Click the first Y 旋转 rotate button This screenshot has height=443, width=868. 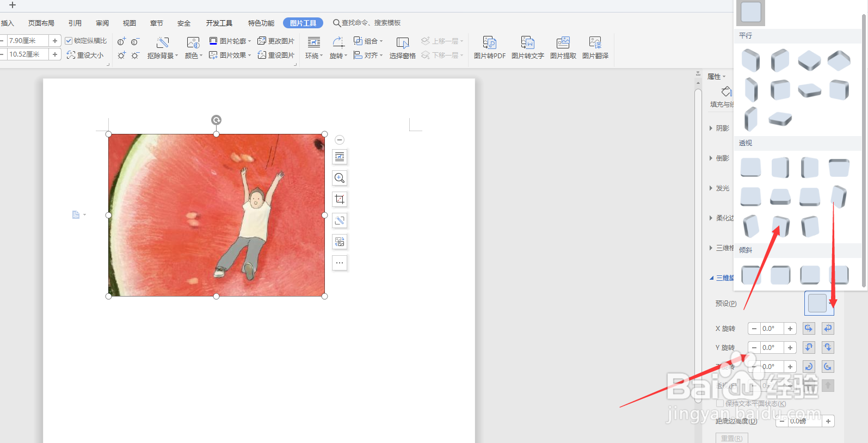[x=809, y=347]
